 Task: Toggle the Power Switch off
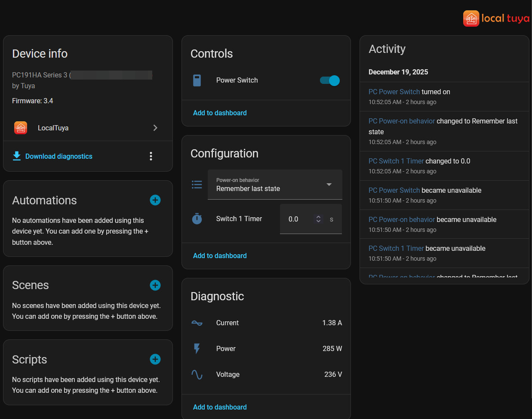pyautogui.click(x=330, y=80)
